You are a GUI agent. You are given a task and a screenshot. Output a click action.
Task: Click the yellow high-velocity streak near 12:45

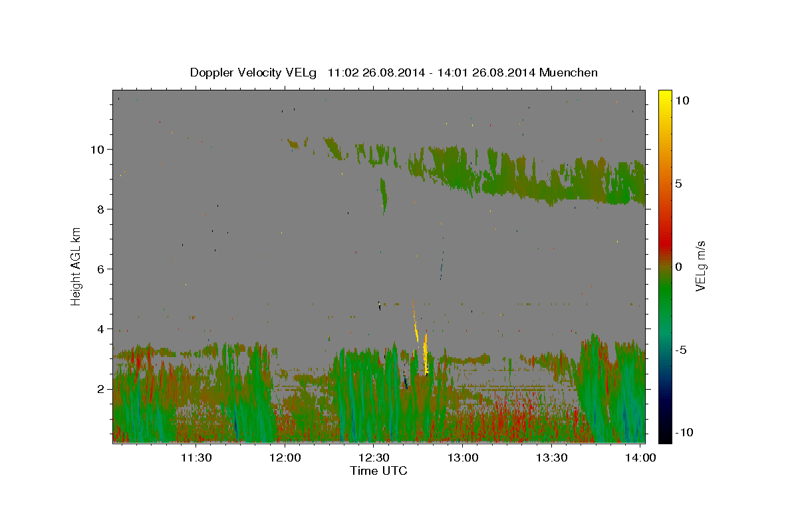point(426,354)
